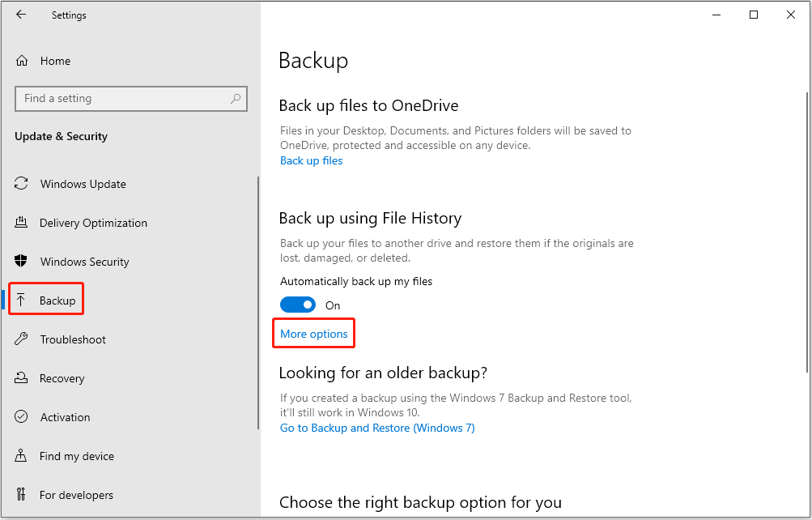This screenshot has width=812, height=520.
Task: Turn off Automatically back up my files
Action: click(x=298, y=305)
